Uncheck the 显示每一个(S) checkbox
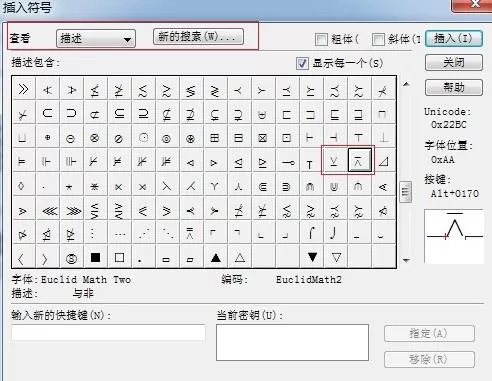Viewport: 492px width, 381px height. [x=302, y=63]
